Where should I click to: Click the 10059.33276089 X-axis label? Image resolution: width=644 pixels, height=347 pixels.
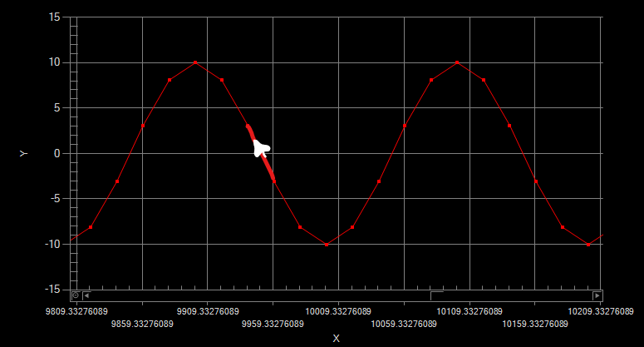point(404,324)
